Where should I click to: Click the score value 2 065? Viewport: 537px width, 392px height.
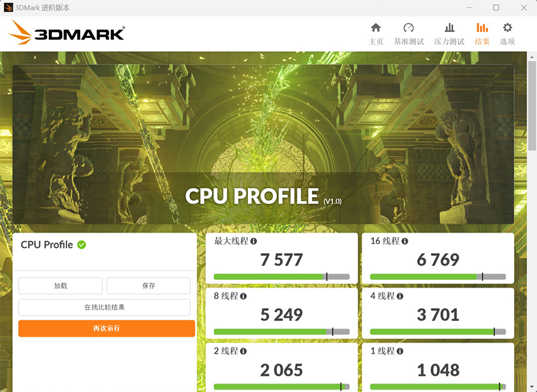[x=282, y=370]
